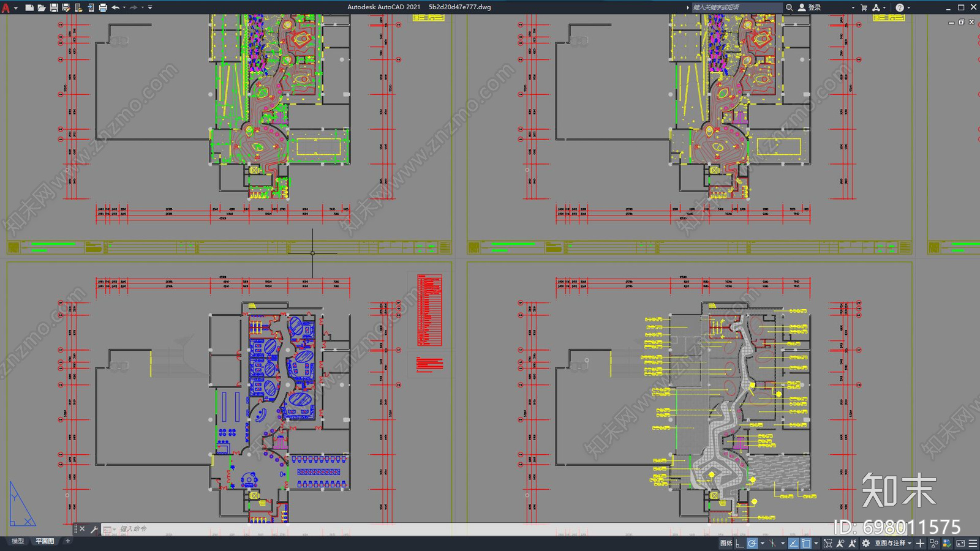Image resolution: width=980 pixels, height=551 pixels.
Task: Restore the drawing window inside AutoCAD
Action: pos(961,22)
